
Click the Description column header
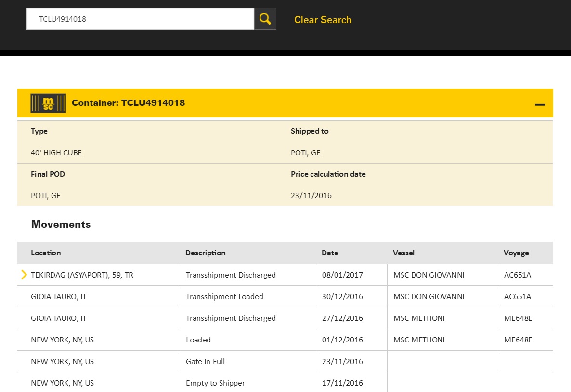206,253
